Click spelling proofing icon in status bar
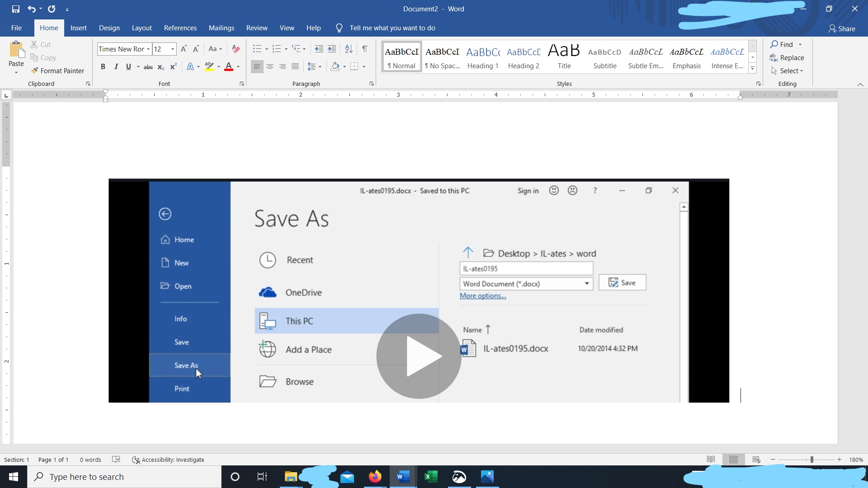The height and width of the screenshot is (488, 868). [x=116, y=460]
